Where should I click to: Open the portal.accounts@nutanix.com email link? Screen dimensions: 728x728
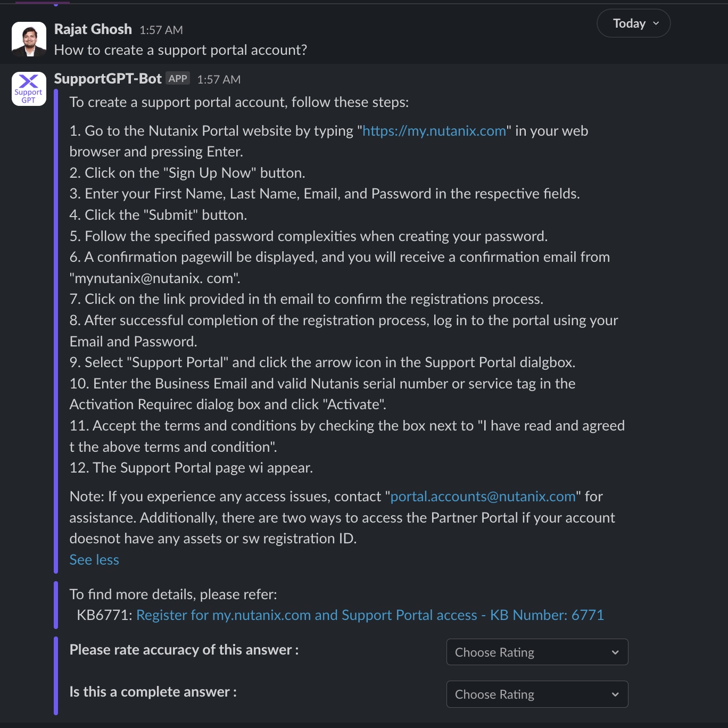click(x=483, y=497)
